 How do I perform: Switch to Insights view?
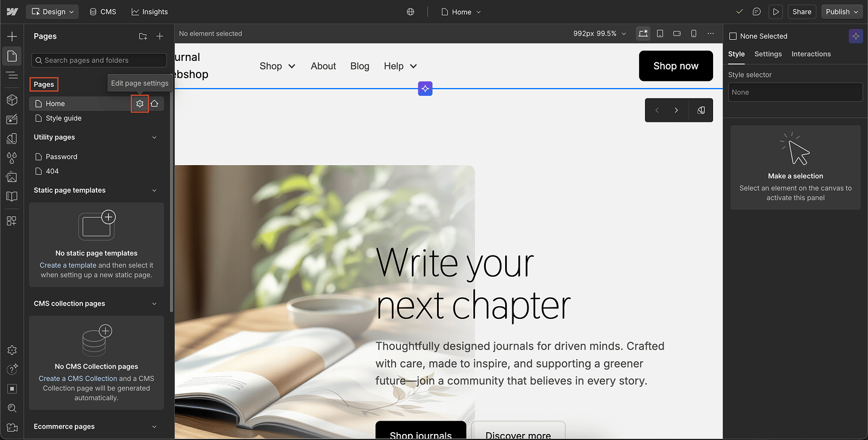coord(149,11)
